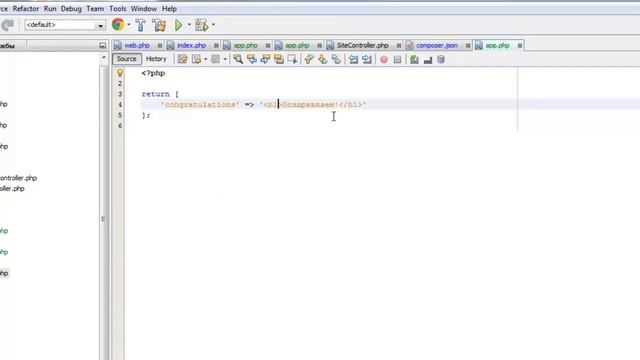Switch to the web.php tab

tap(137, 46)
